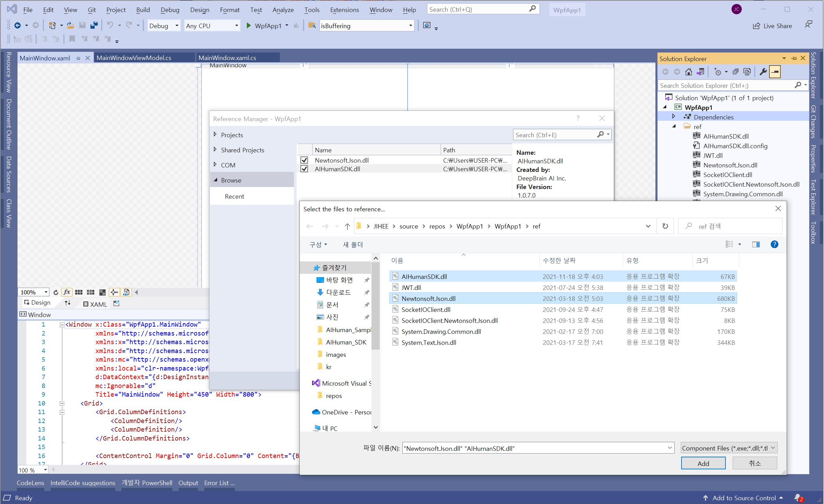Pin the MainWindow.xaml tab
The height and width of the screenshot is (504, 824).
(x=78, y=58)
